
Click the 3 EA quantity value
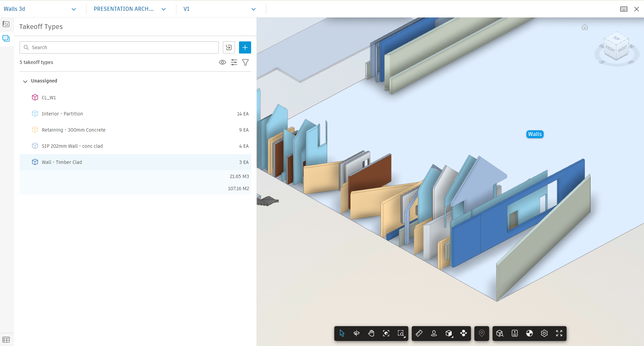click(x=244, y=162)
